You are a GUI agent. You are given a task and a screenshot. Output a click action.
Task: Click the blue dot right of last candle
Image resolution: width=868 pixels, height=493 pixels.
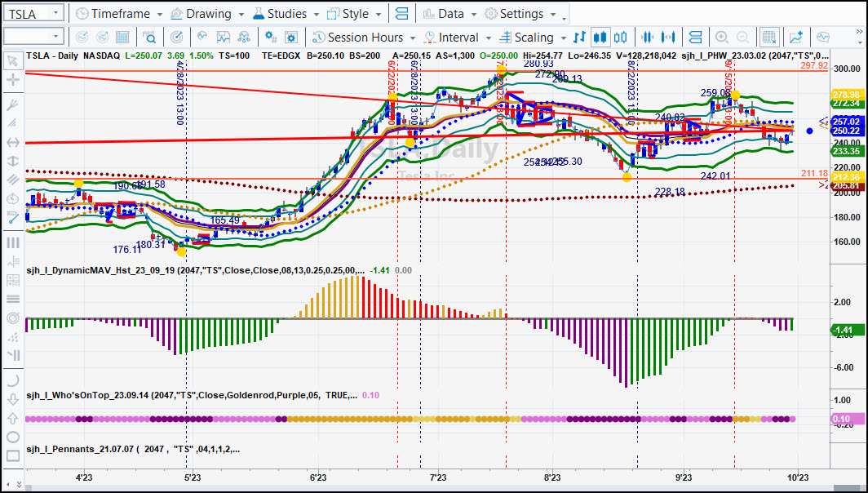click(810, 131)
